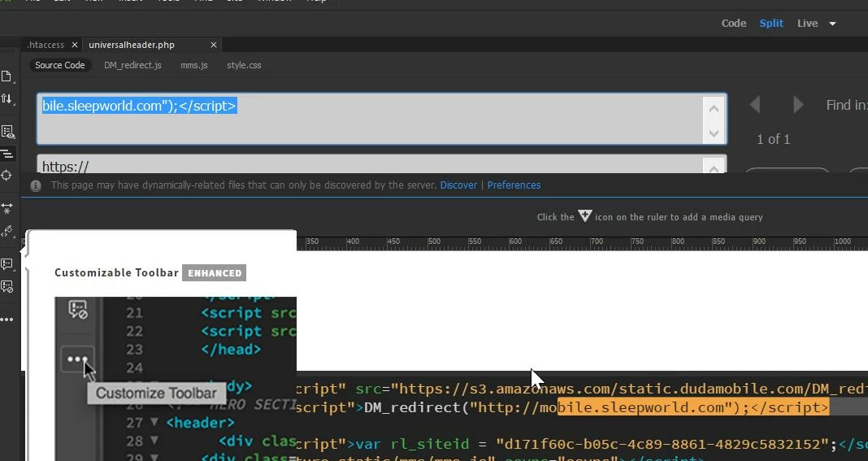
Task: Open the left toolbar's three-dot Customize icon
Action: (7, 320)
